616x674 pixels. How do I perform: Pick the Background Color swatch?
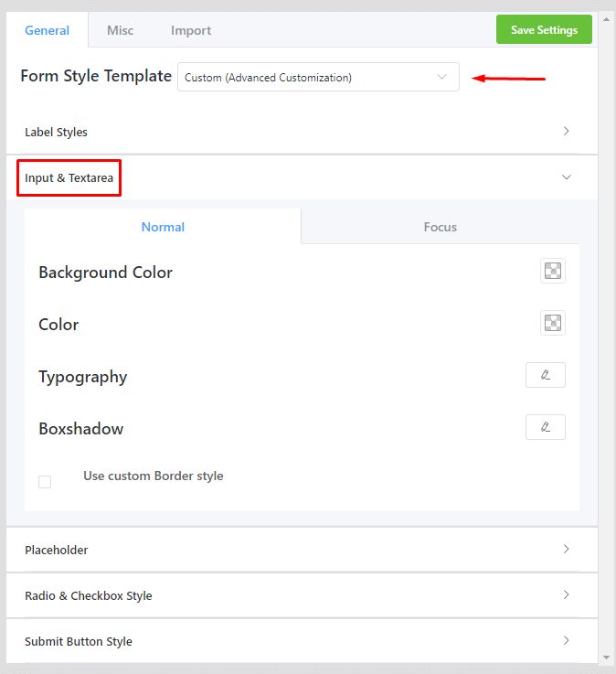(552, 271)
